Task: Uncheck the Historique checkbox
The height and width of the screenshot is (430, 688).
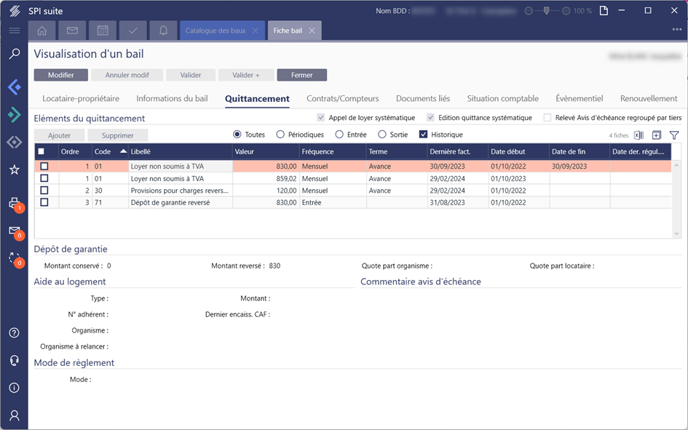Action: (423, 135)
